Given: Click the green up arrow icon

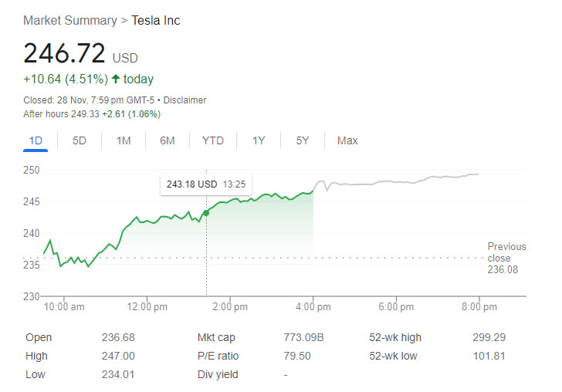Looking at the screenshot, I should (x=116, y=79).
